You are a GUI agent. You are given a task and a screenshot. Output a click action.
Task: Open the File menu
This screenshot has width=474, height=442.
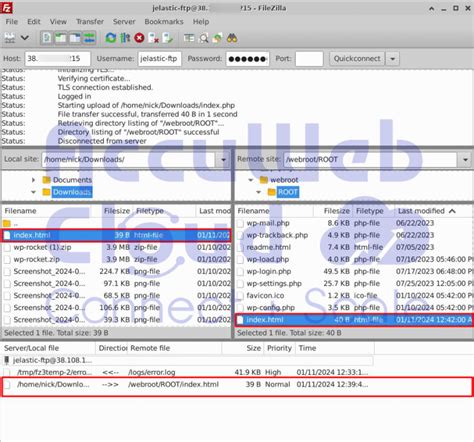tap(12, 22)
